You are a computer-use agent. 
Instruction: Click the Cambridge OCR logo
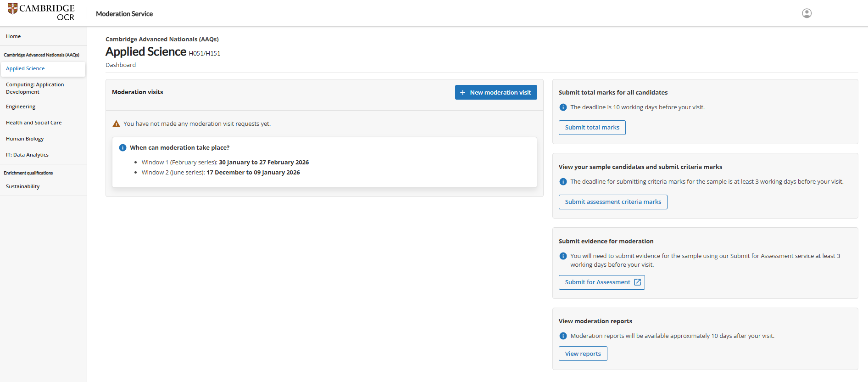tap(41, 12)
